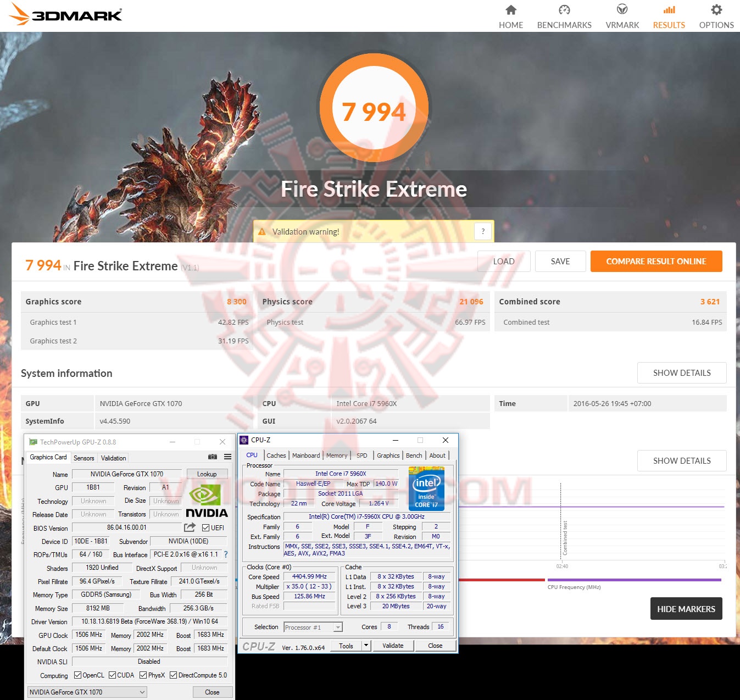Click the validation warning triangle icon
Screen dimensions: 740x700
[262, 232]
